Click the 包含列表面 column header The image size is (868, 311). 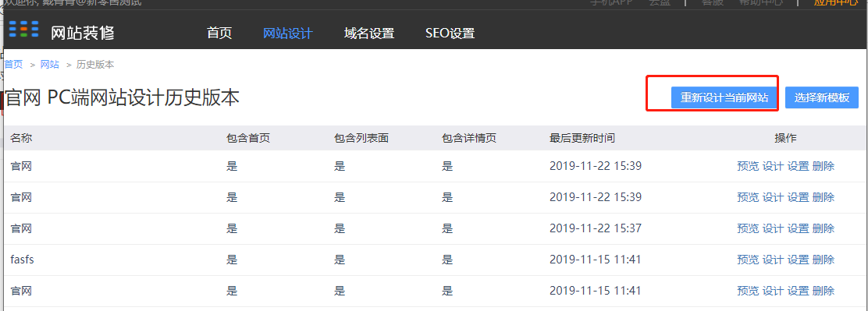(361, 138)
